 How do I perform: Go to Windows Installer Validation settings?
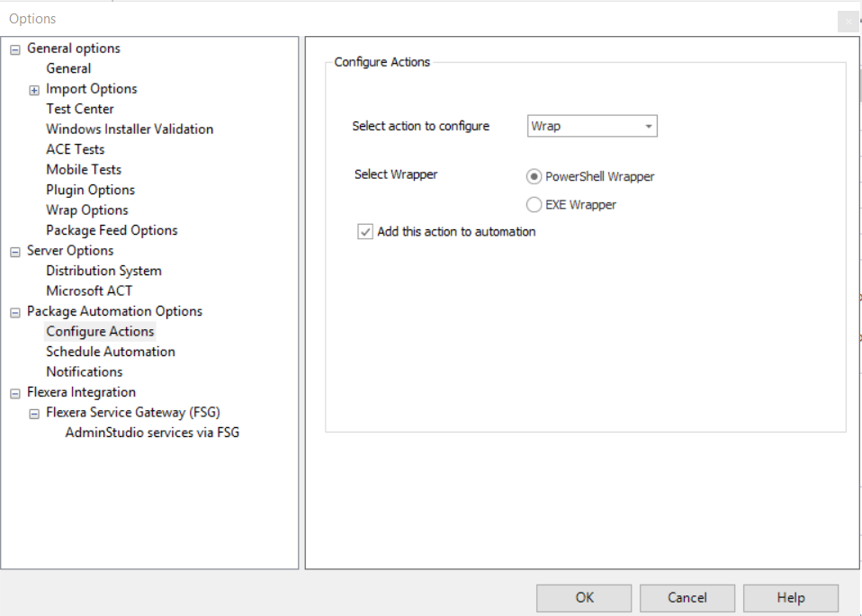point(130,129)
